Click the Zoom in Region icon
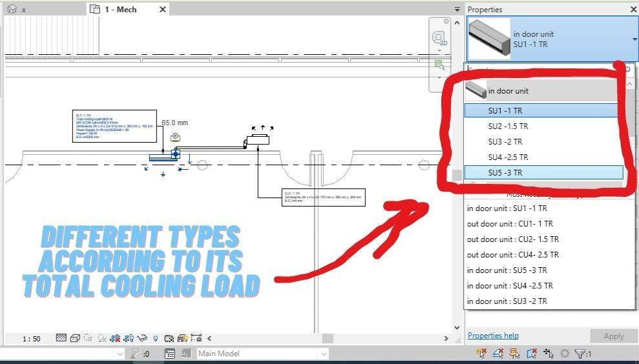The image size is (639, 364). point(439,65)
